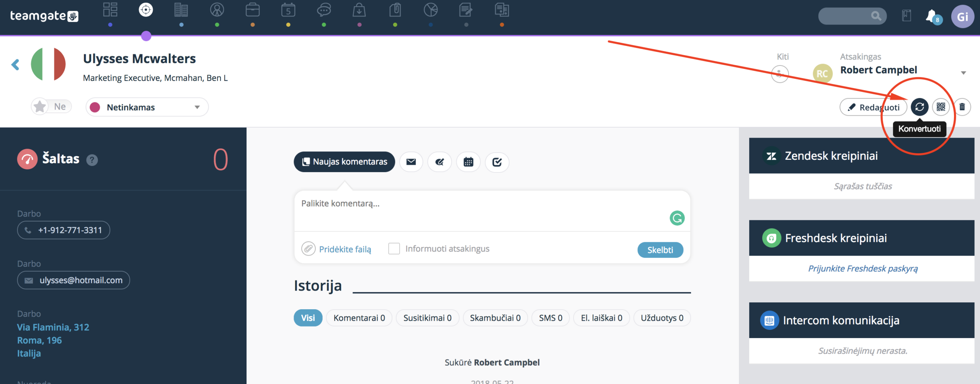
Task: Open the Prijunkite Freshdesk paskyrą link
Action: [x=863, y=268]
